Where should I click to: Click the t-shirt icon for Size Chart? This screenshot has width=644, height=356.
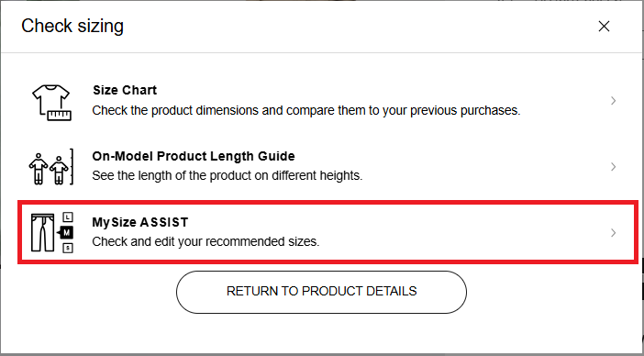pyautogui.click(x=51, y=103)
